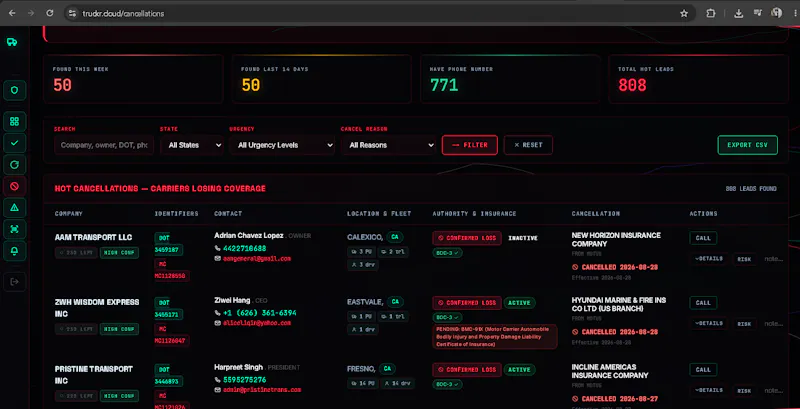
Task: Click the note field in AAM Transport row
Action: tap(773, 259)
